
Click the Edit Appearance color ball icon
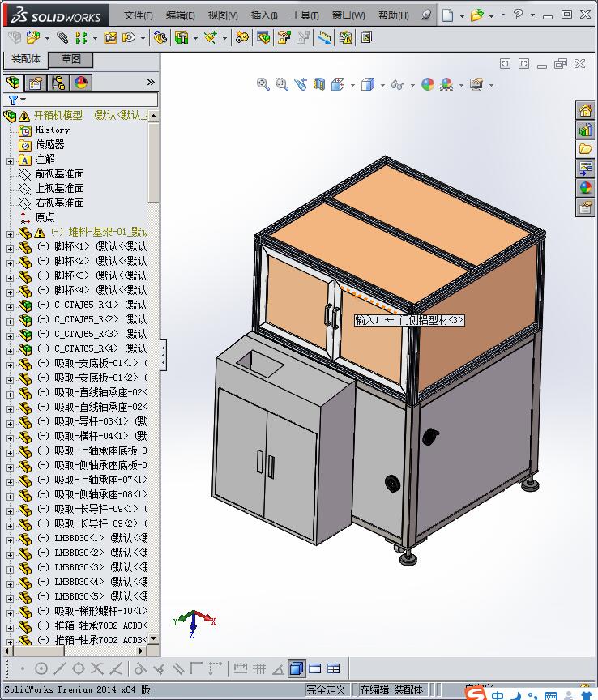pos(428,84)
